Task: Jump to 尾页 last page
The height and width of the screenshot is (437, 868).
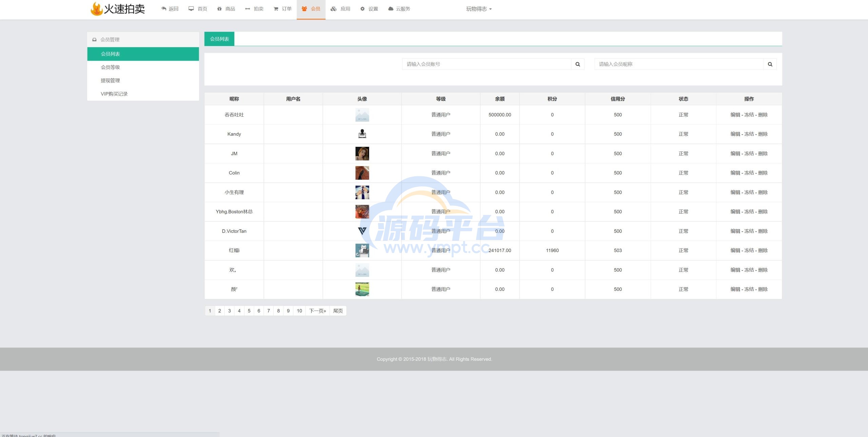Action: pos(338,311)
